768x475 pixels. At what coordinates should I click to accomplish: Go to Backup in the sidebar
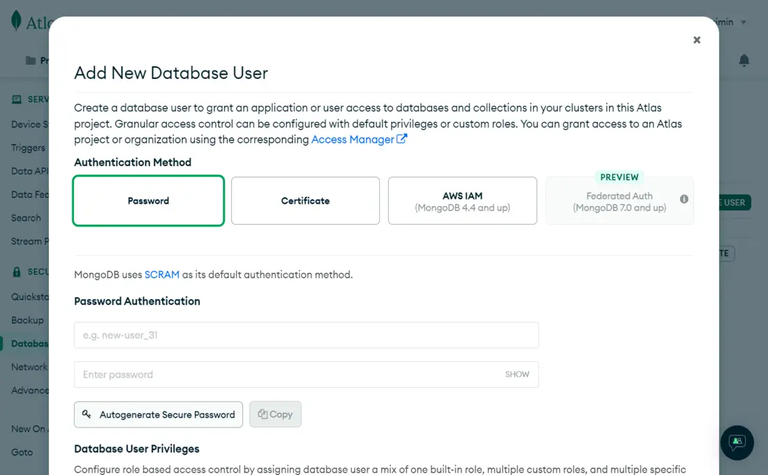click(x=27, y=320)
